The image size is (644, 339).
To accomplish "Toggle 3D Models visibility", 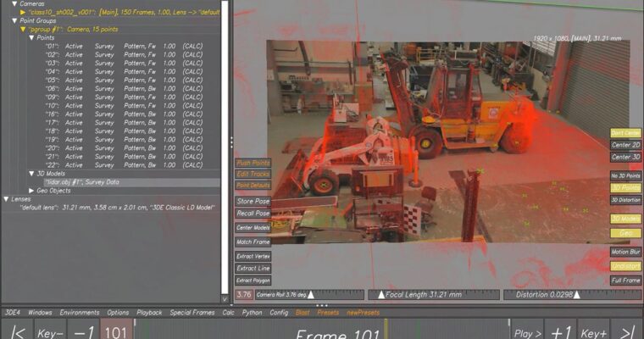I will pos(625,219).
